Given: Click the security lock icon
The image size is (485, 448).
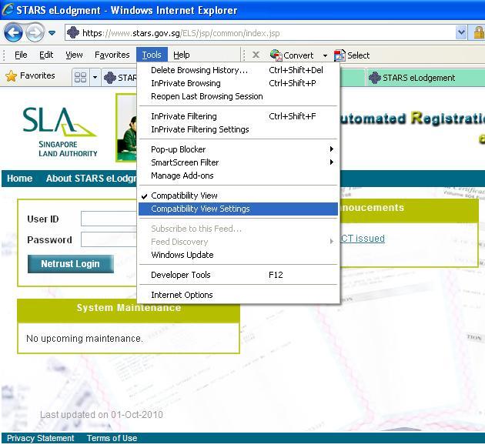Looking at the screenshot, I should [x=479, y=32].
